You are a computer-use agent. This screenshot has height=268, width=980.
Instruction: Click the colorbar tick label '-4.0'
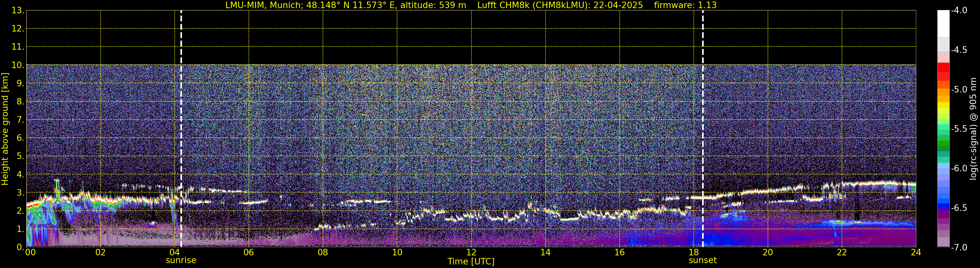click(x=959, y=11)
